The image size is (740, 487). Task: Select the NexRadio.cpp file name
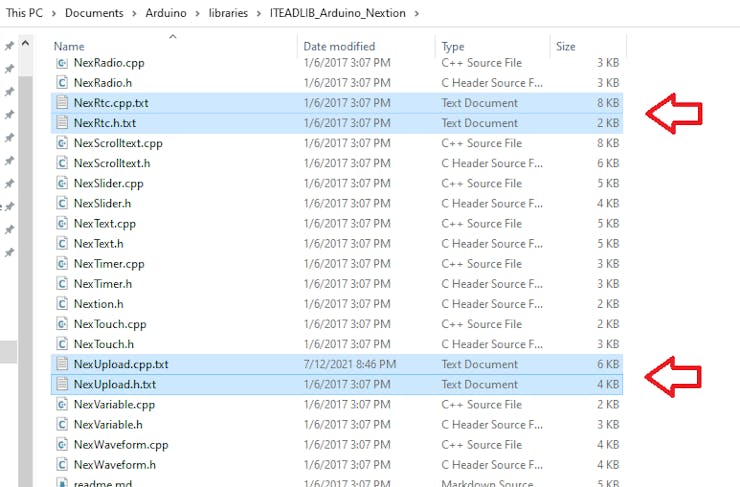(109, 63)
